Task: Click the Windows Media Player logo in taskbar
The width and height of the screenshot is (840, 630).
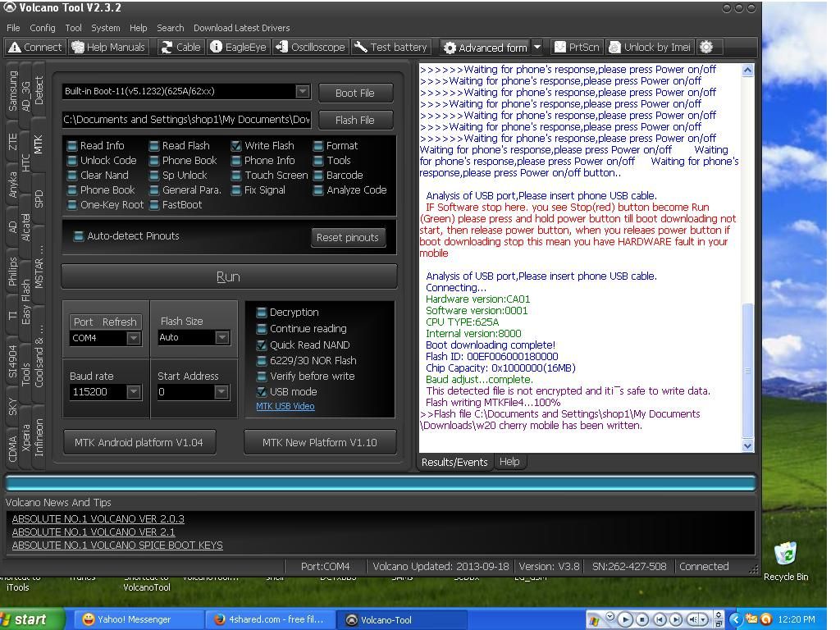Action: pyautogui.click(x=593, y=620)
